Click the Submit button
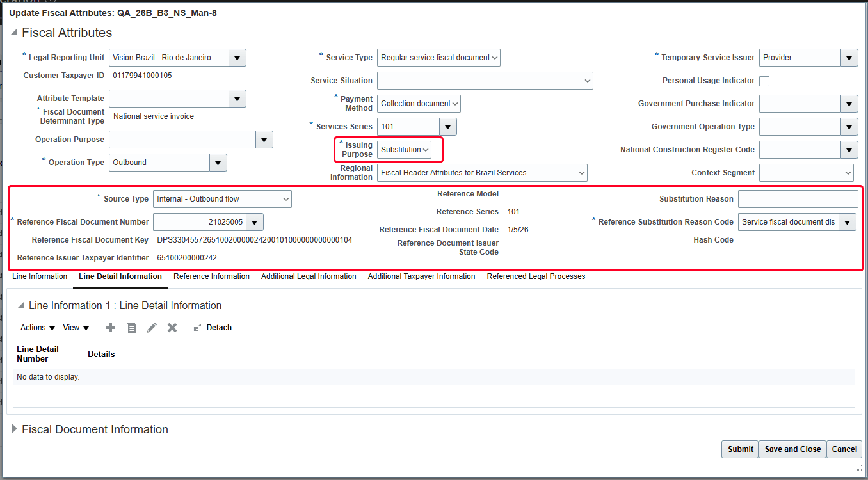Screen dimensions: 868x480 (739, 449)
